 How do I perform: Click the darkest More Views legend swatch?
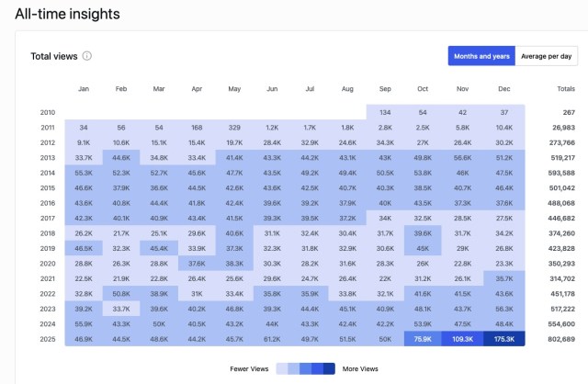tap(328, 368)
